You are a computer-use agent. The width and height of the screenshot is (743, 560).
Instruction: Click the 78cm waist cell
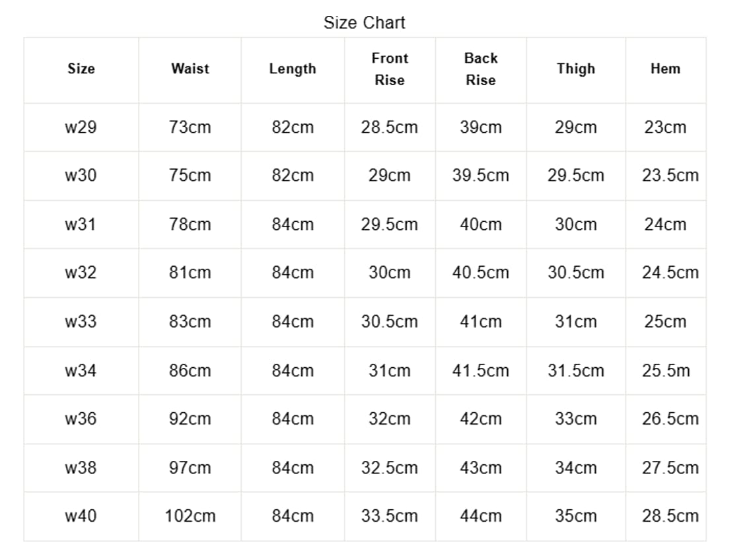point(190,225)
